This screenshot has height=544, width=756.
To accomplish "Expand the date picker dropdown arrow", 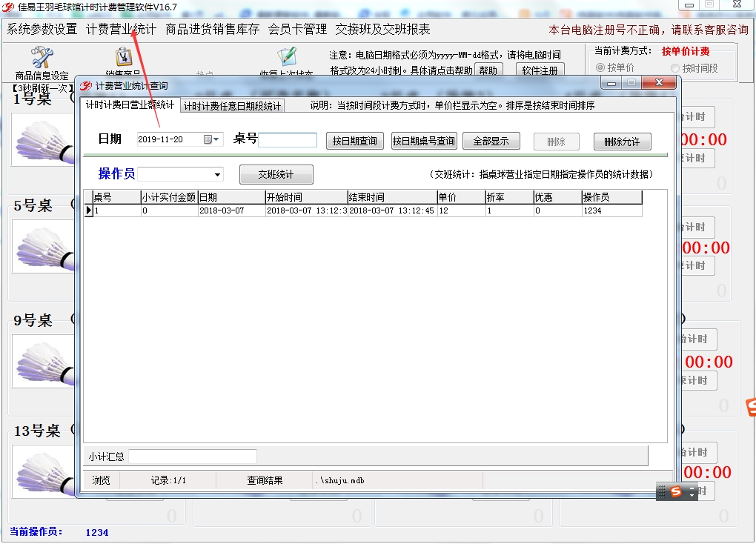I will click(216, 139).
